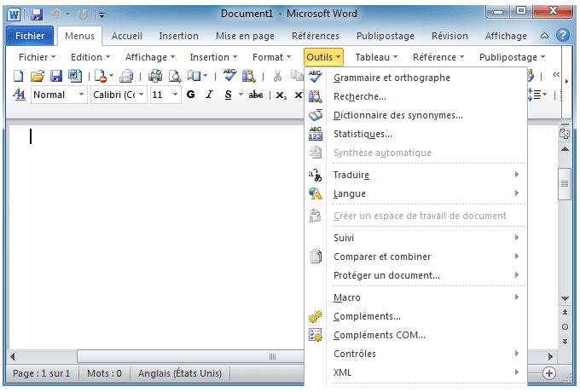580x392 pixels.
Task: Expand the Langue submenu
Action: (415, 193)
